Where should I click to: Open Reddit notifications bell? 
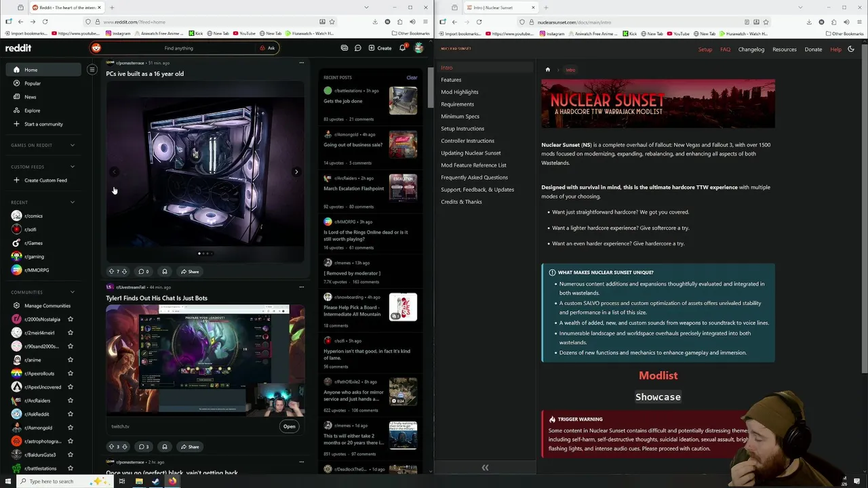402,48
